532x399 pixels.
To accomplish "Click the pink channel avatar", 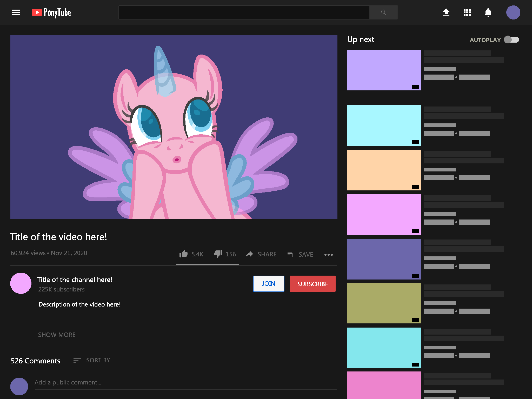I will coord(21,283).
